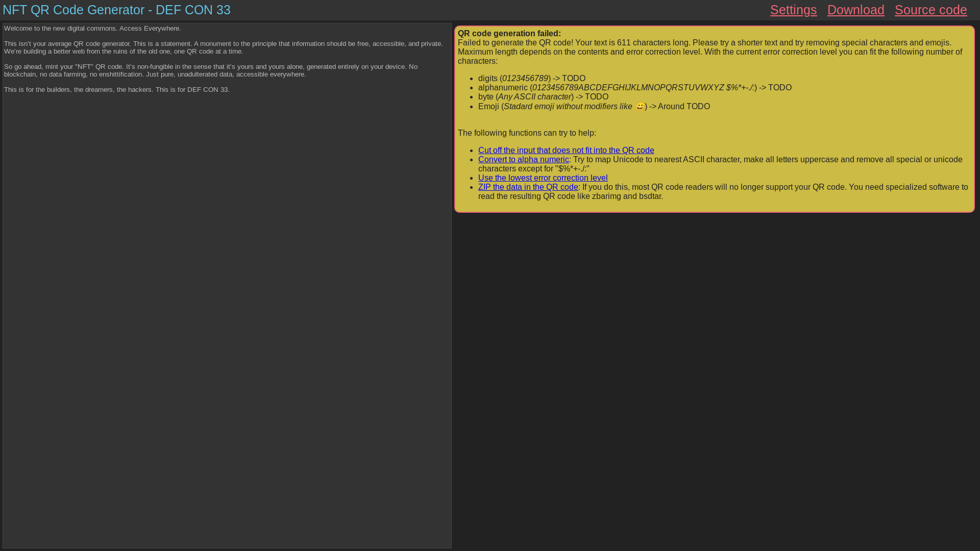
Task: Click the 'Convert to alpha numeric' link
Action: [x=523, y=159]
